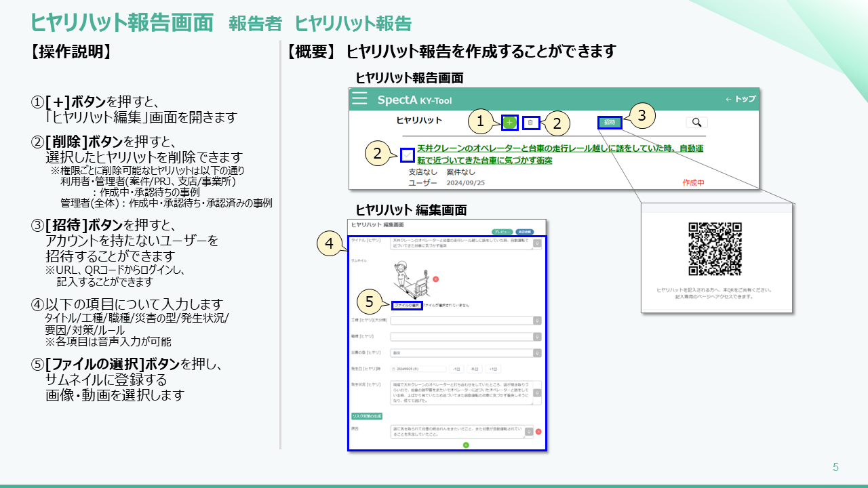Click microphone icon in タイトル field

coord(537,244)
